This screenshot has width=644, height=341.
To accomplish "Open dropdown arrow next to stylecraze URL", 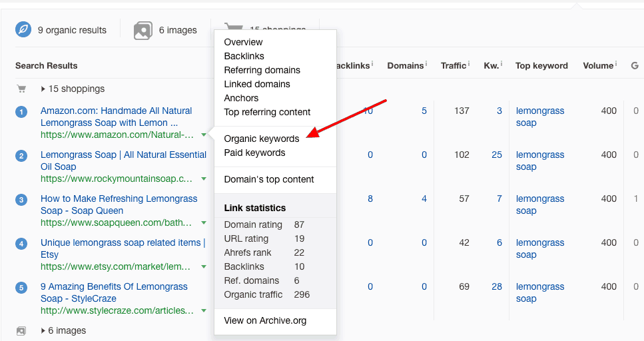I will click(204, 310).
